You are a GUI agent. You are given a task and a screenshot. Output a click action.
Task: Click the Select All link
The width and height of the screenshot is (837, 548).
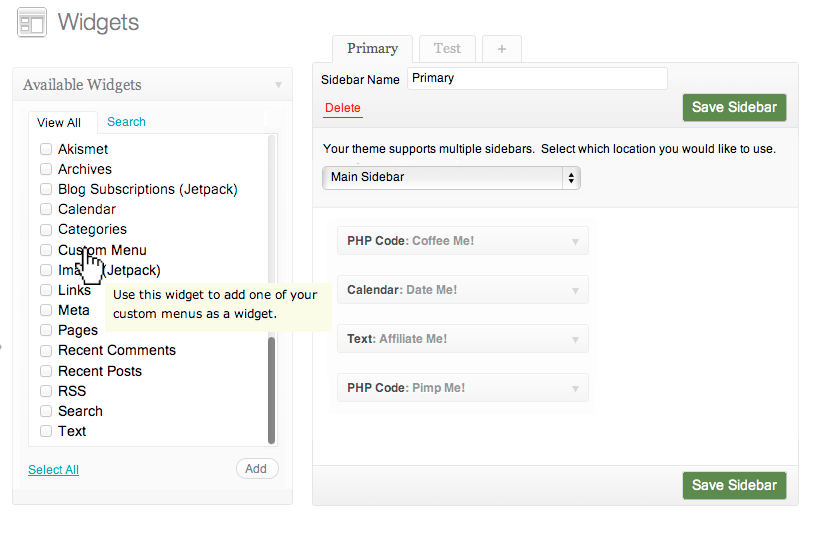(53, 470)
